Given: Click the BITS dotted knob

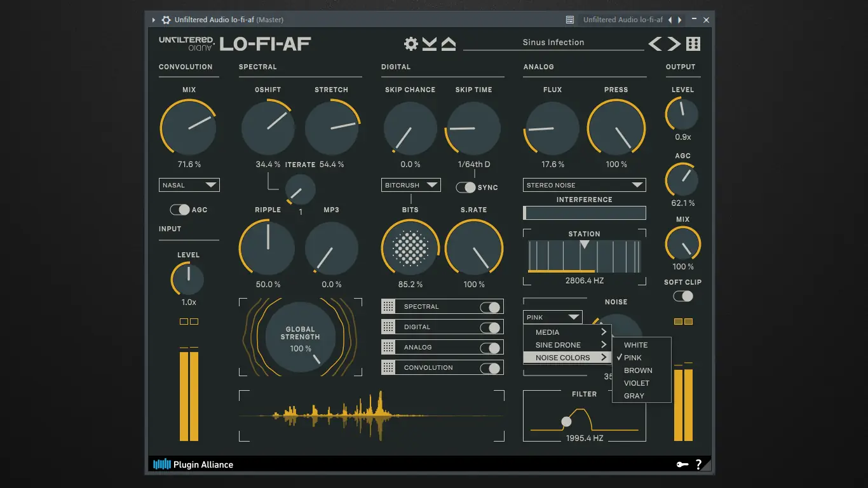Looking at the screenshot, I should 410,248.
